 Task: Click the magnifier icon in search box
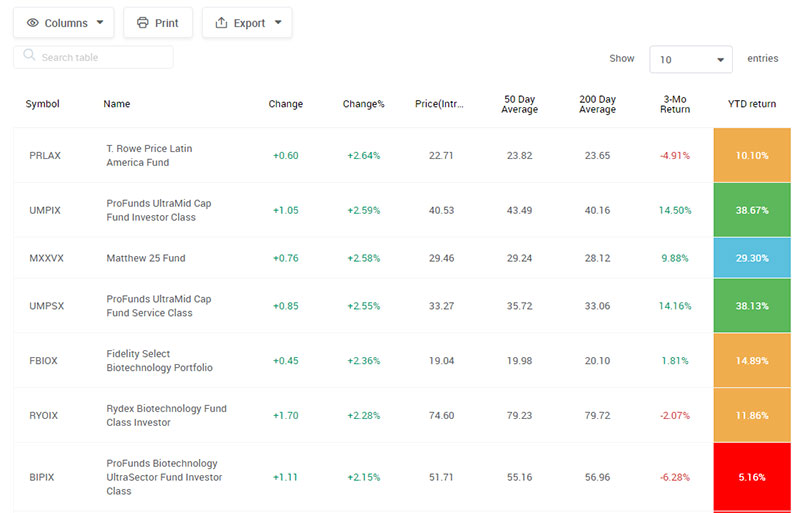tap(29, 57)
